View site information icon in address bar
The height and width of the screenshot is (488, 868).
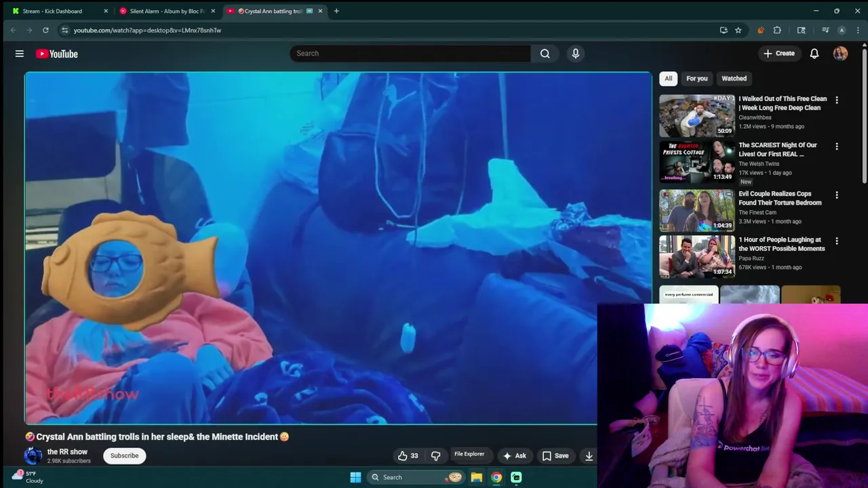click(64, 30)
